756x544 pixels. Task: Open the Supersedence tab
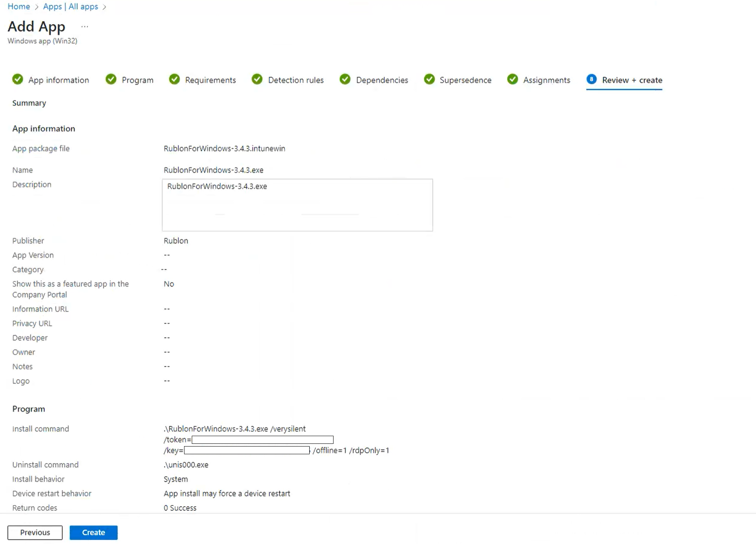click(465, 80)
